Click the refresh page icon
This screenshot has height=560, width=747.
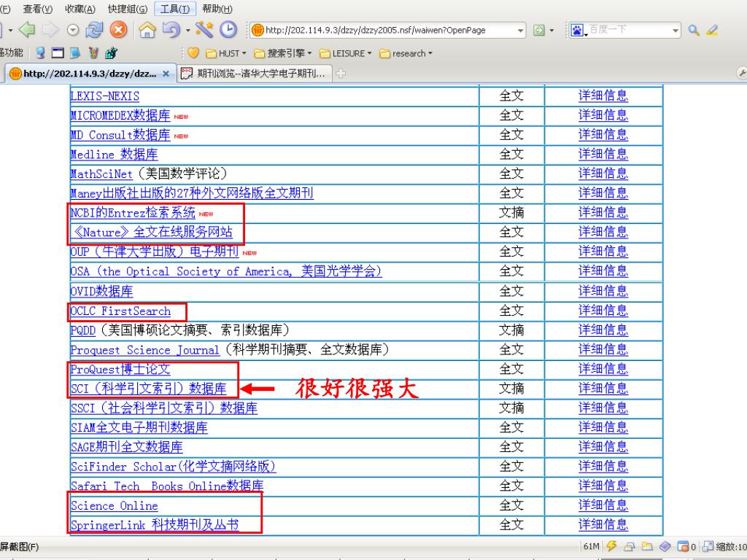[94, 30]
